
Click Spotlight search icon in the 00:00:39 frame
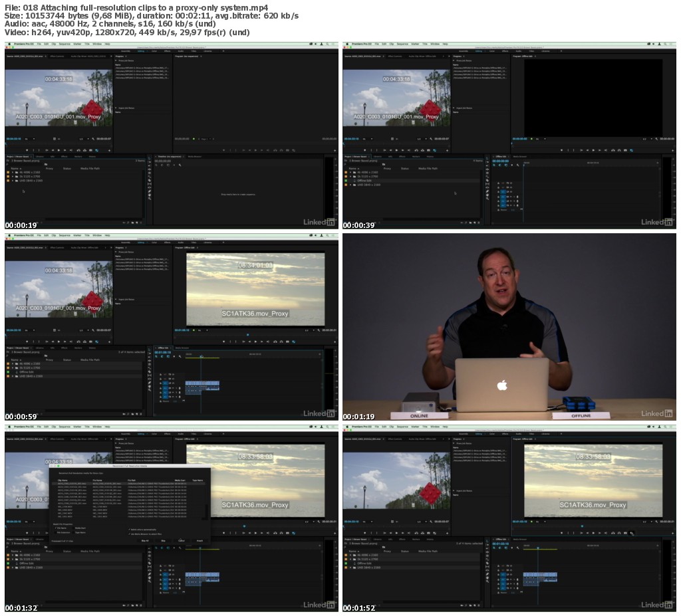coord(665,44)
